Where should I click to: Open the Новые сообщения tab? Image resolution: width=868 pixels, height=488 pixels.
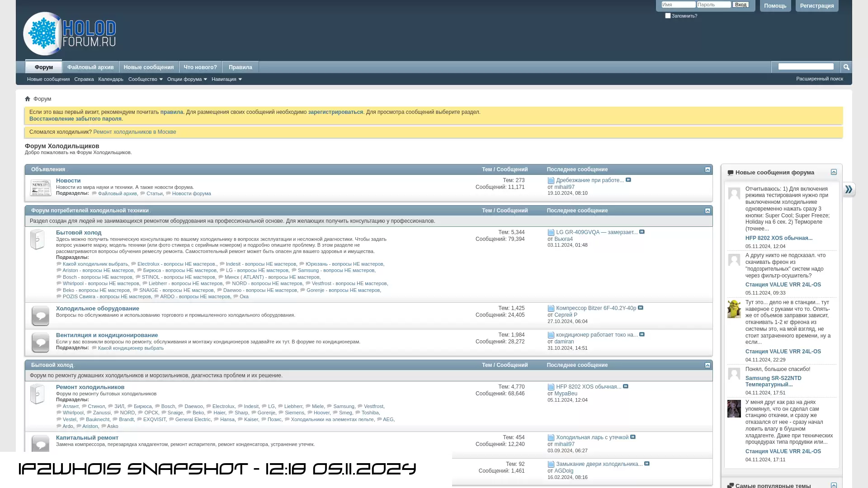point(149,67)
